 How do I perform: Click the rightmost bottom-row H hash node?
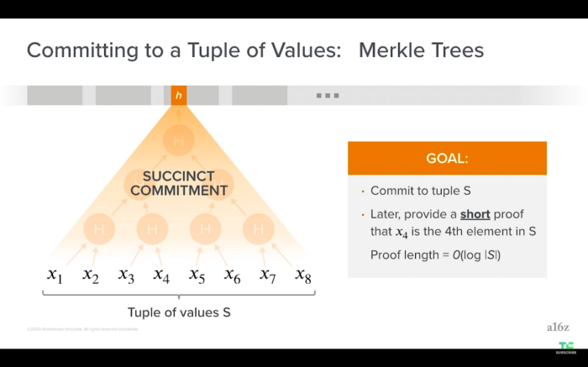(259, 229)
